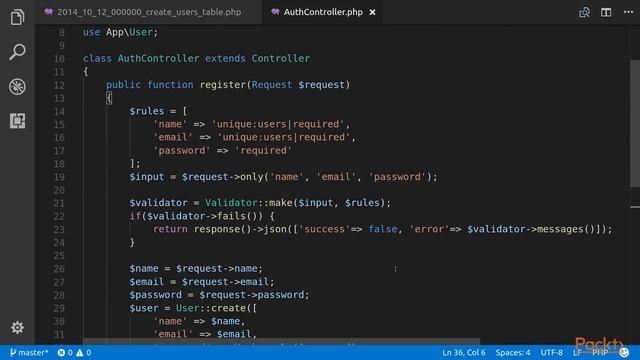Screen dimensions: 640x360
Task: Click '$rules' on line 14
Action: coord(147,111)
